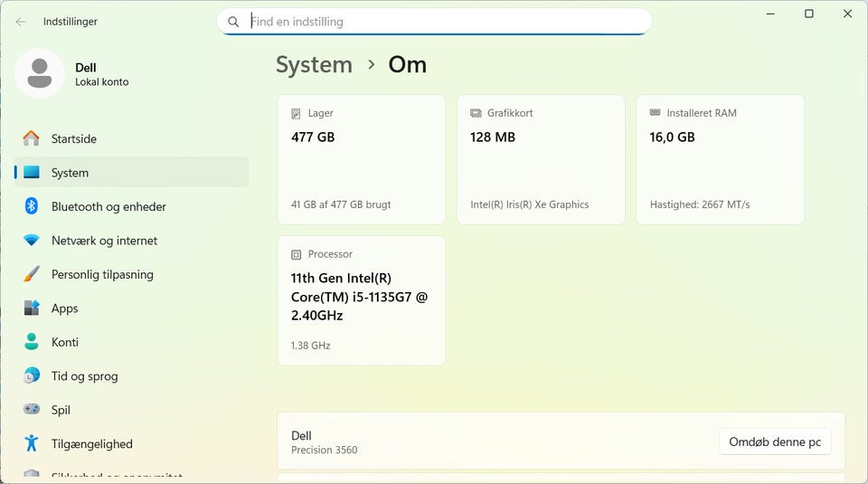The width and height of the screenshot is (868, 484).
Task: Click the back arrow button
Action: (x=21, y=22)
